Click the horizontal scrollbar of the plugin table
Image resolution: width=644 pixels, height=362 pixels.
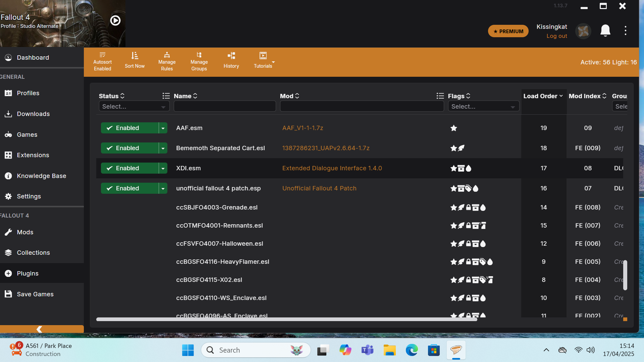[286, 319]
